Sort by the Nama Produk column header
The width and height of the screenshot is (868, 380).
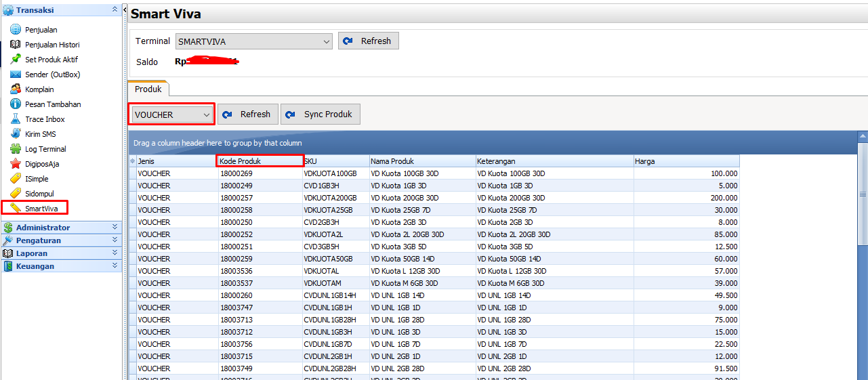point(422,161)
